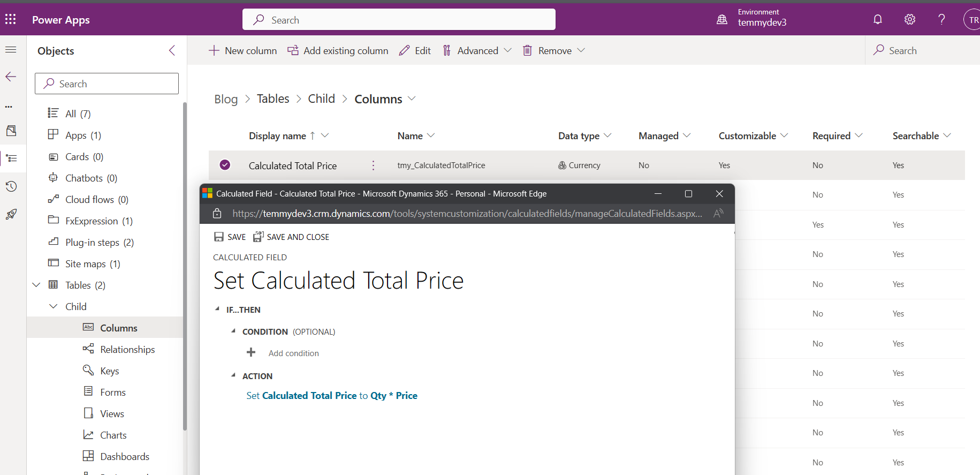Open the Power Apps app launcher waffle
The width and height of the screenshot is (980, 475).
[10, 20]
